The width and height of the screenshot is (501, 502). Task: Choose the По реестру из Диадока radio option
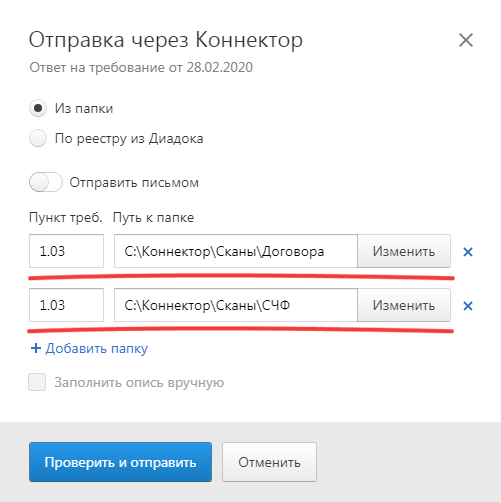pos(38,138)
